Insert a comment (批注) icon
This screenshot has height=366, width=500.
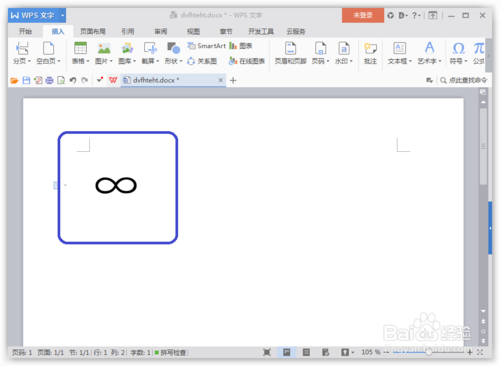coord(370,49)
